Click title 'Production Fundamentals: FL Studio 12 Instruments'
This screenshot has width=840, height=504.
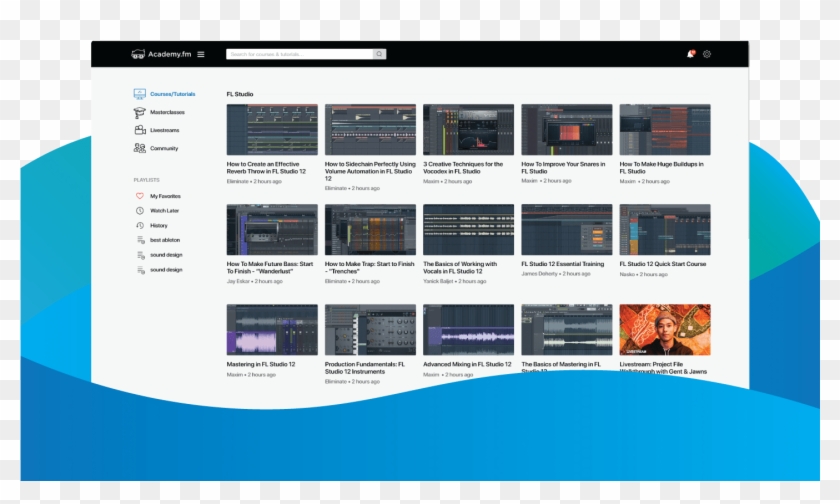(365, 367)
